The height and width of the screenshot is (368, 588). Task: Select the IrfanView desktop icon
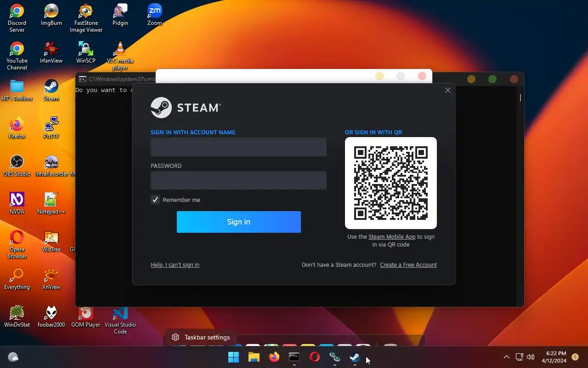click(51, 53)
